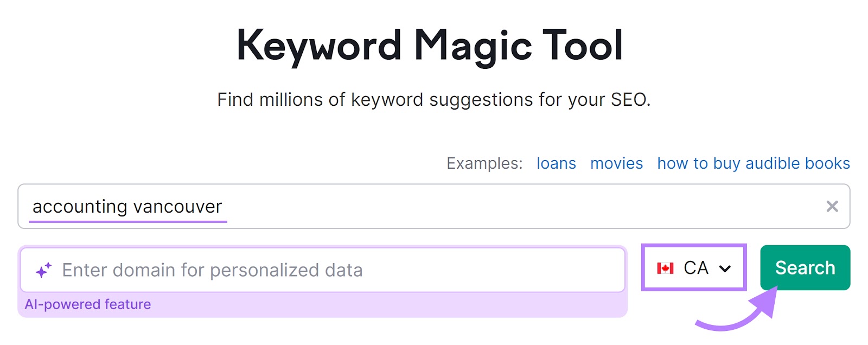Select the X to remove 'accounting vancouver'
The height and width of the screenshot is (345, 868).
831,207
